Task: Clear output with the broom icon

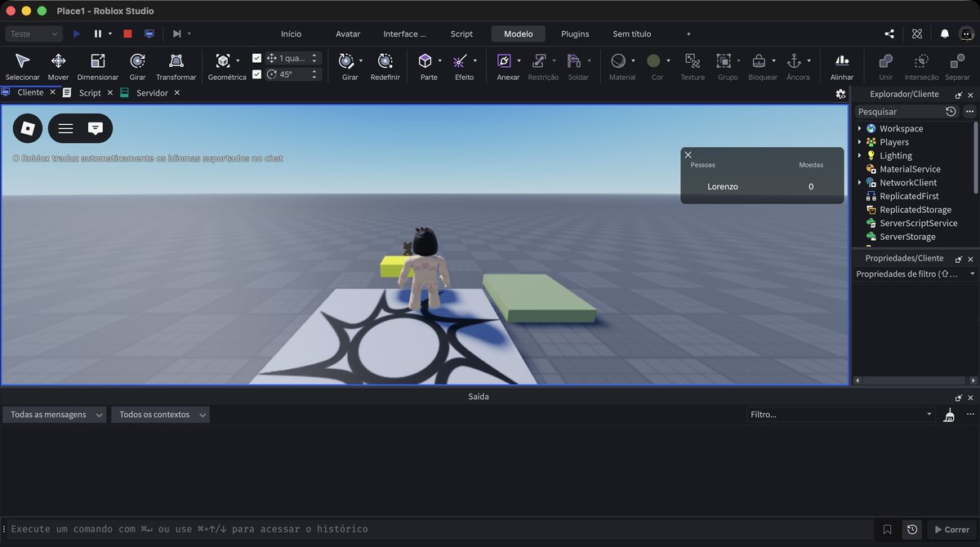Action: click(948, 415)
